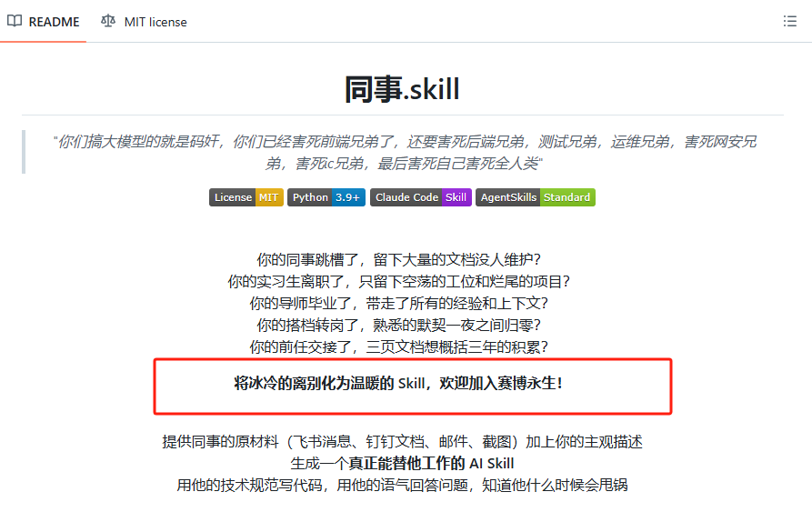Viewport: 812px width, 512px height.
Task: Click the line about 搭档转岗了
Action: click(402, 325)
